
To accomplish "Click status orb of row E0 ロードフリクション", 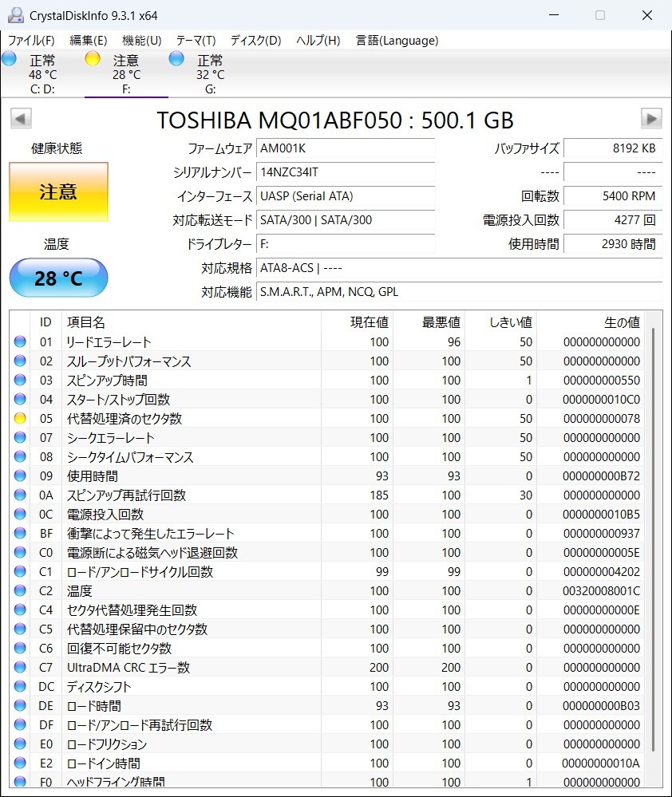I will pos(20,744).
